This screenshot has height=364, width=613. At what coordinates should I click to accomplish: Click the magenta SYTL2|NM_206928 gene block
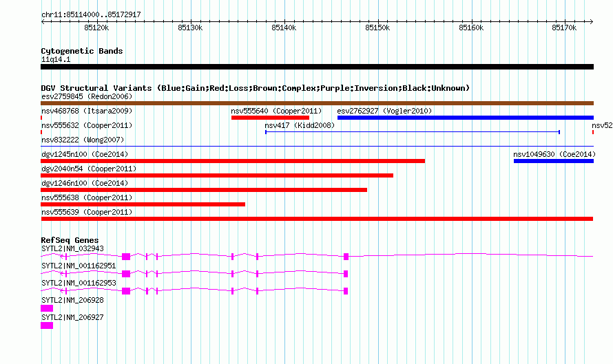47,308
